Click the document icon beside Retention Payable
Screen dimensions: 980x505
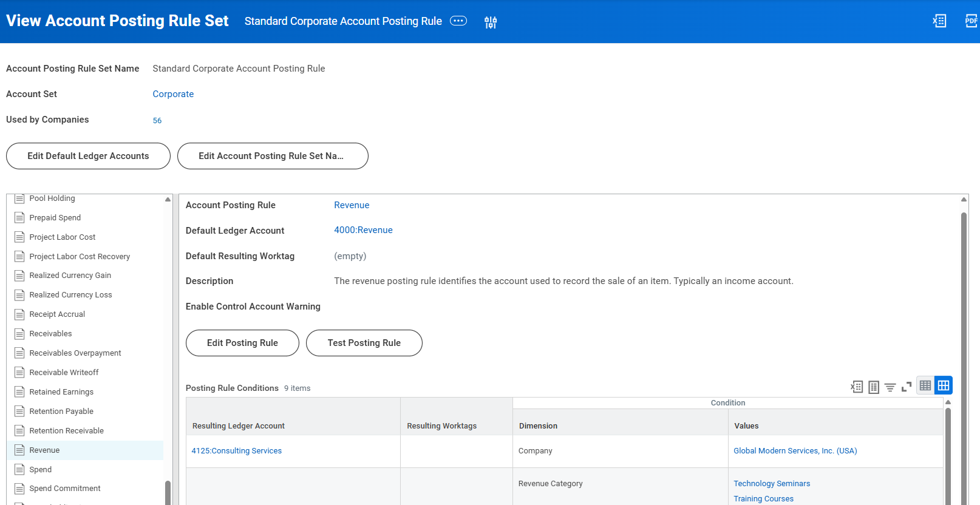[19, 412]
